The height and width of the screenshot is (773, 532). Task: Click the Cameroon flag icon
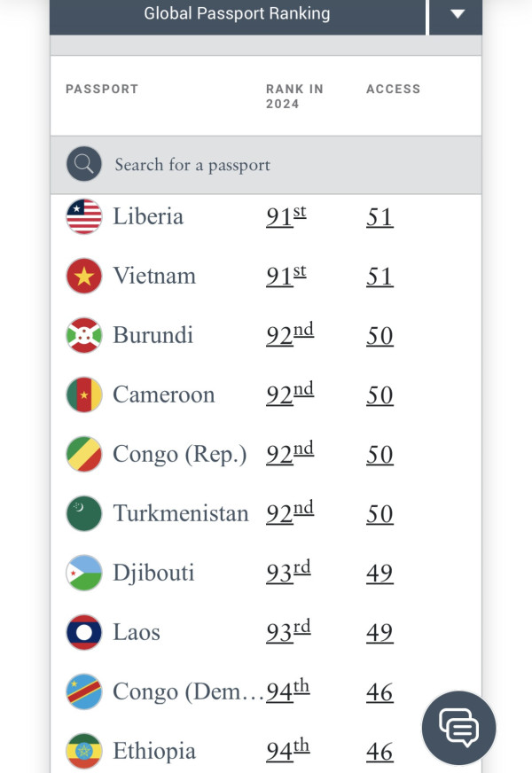(84, 394)
